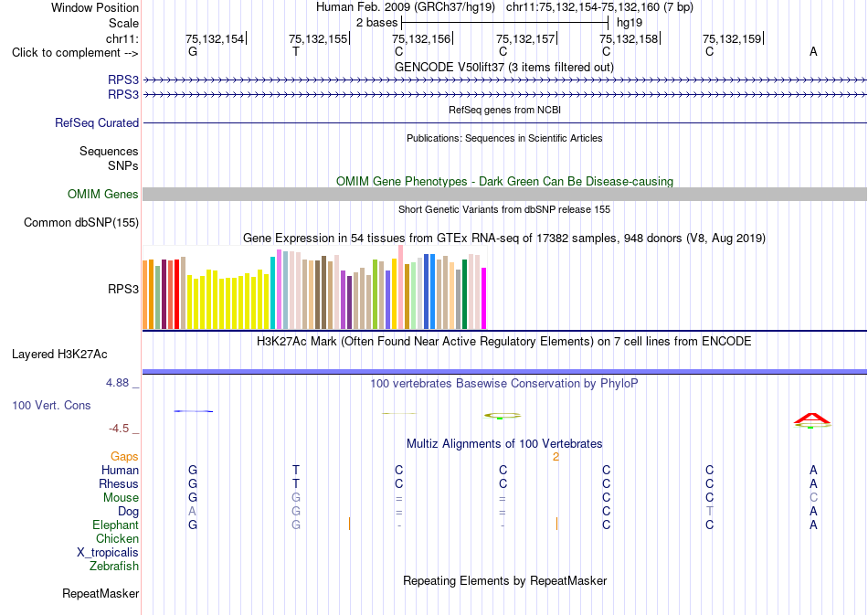This screenshot has height=615, width=868.
Task: Click the Window Position label
Action: click(95, 7)
